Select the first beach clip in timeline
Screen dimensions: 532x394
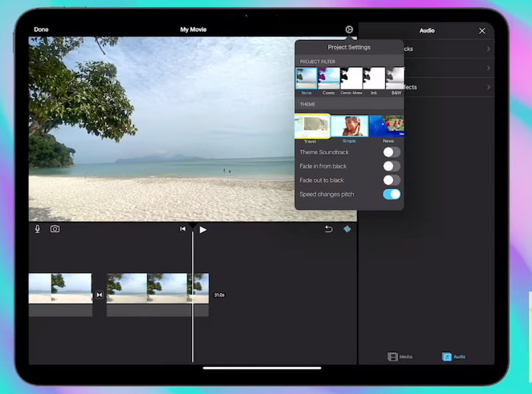(61, 288)
